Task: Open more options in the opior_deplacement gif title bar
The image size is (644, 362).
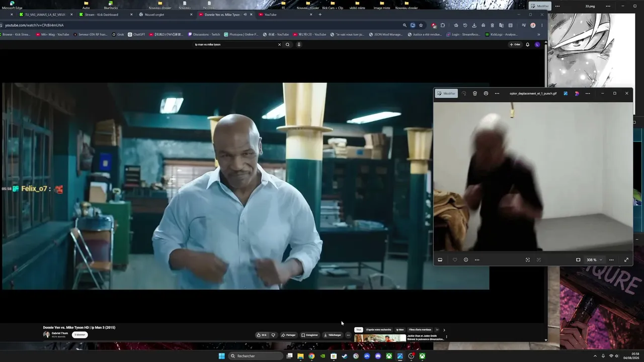Action: pos(588,94)
